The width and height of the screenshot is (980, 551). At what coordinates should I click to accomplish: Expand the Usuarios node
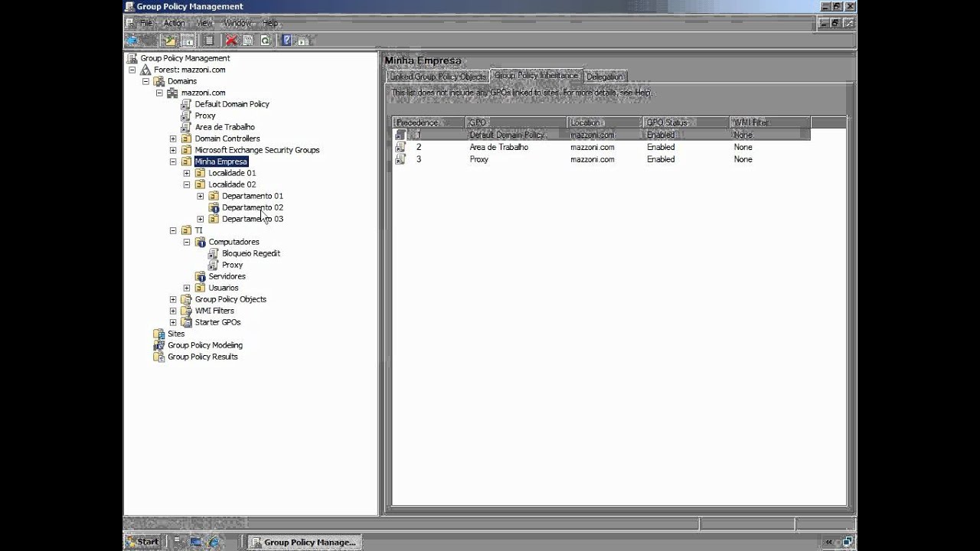click(187, 288)
